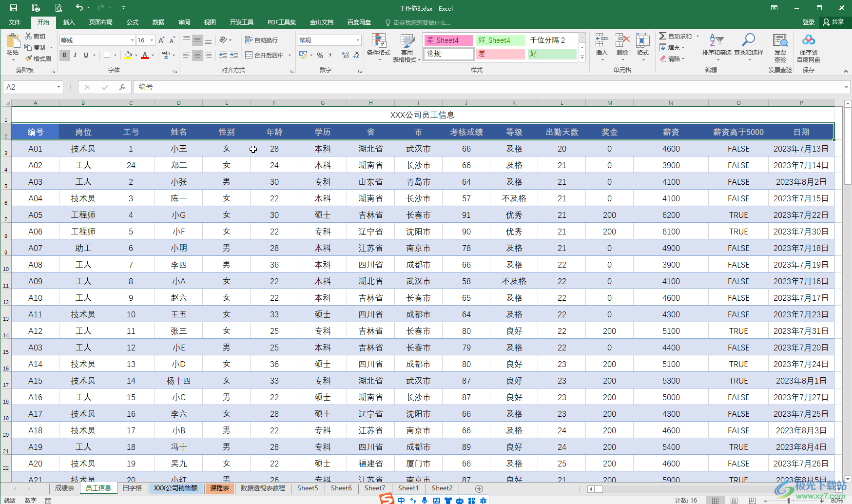Toggle middle vertical alignment
The width and height of the screenshot is (852, 504).
tap(197, 40)
